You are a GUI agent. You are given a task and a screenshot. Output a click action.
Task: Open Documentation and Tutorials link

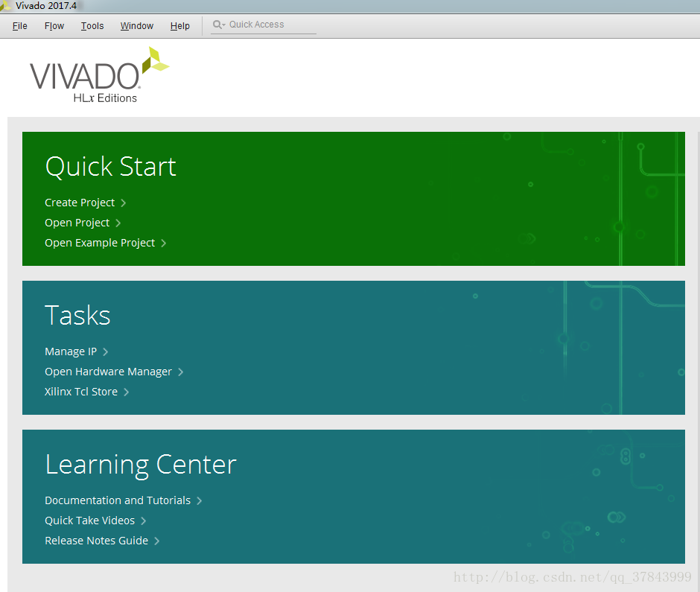[x=118, y=500]
